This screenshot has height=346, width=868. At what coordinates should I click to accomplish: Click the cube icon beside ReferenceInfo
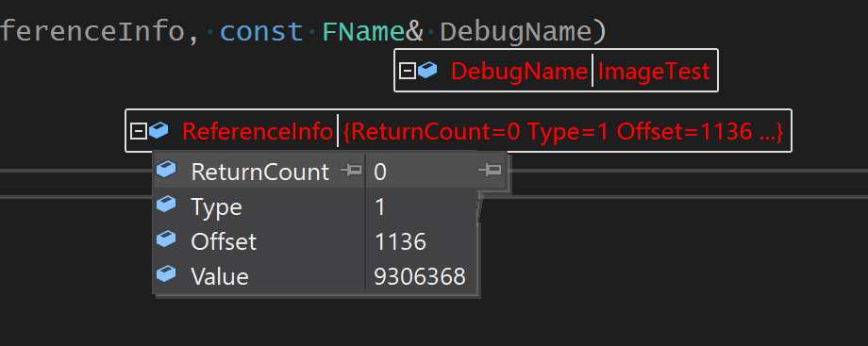[159, 131]
